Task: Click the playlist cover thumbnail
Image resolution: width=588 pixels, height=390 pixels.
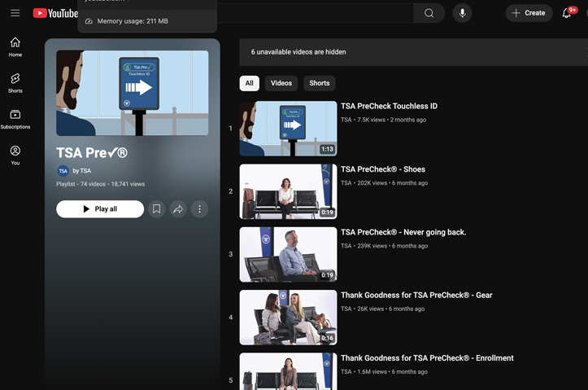Action: pyautogui.click(x=133, y=93)
